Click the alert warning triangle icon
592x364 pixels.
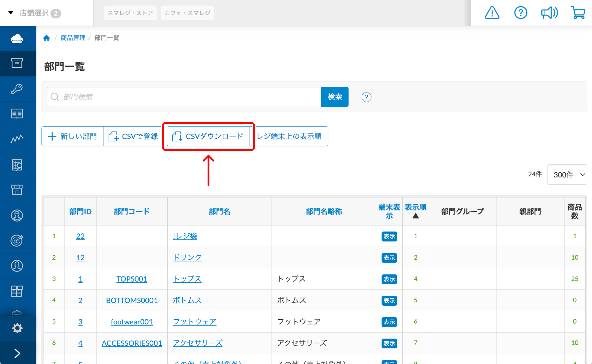492,13
